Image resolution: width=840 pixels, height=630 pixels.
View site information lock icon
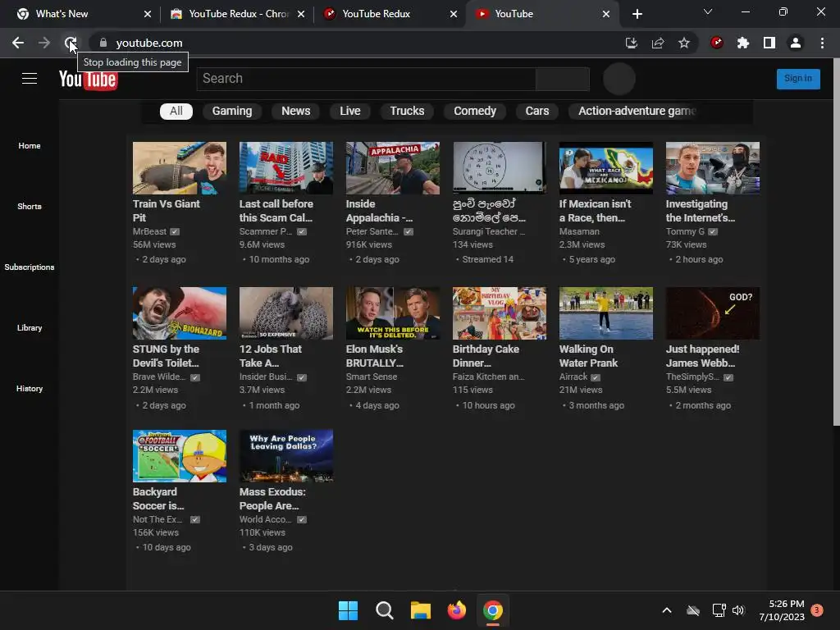[103, 43]
